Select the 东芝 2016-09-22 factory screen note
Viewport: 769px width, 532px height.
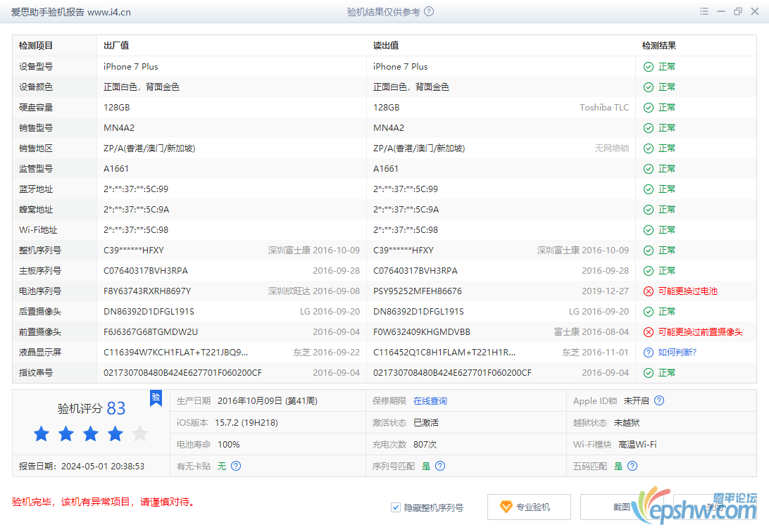pyautogui.click(x=327, y=353)
